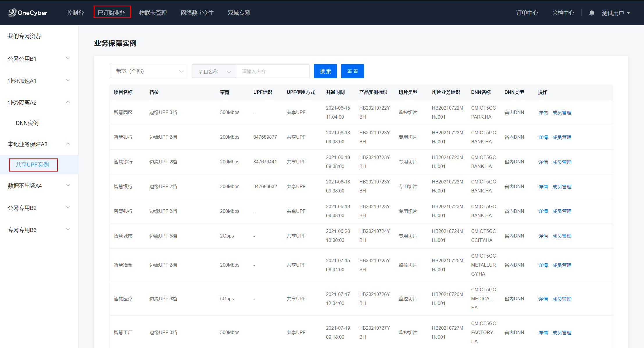Viewport: 644px width, 348px height.
Task: Collapse the 业务隔离A2 sidebar section
Action: [39, 103]
